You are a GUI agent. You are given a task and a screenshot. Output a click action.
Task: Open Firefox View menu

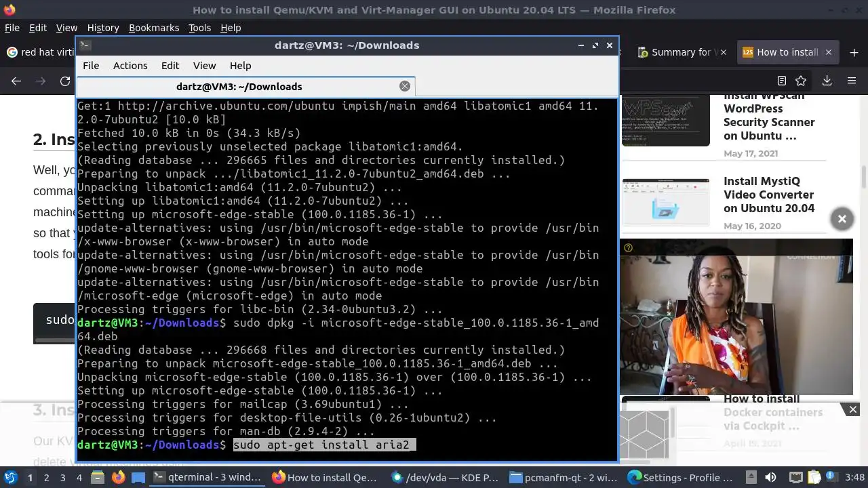(66, 28)
